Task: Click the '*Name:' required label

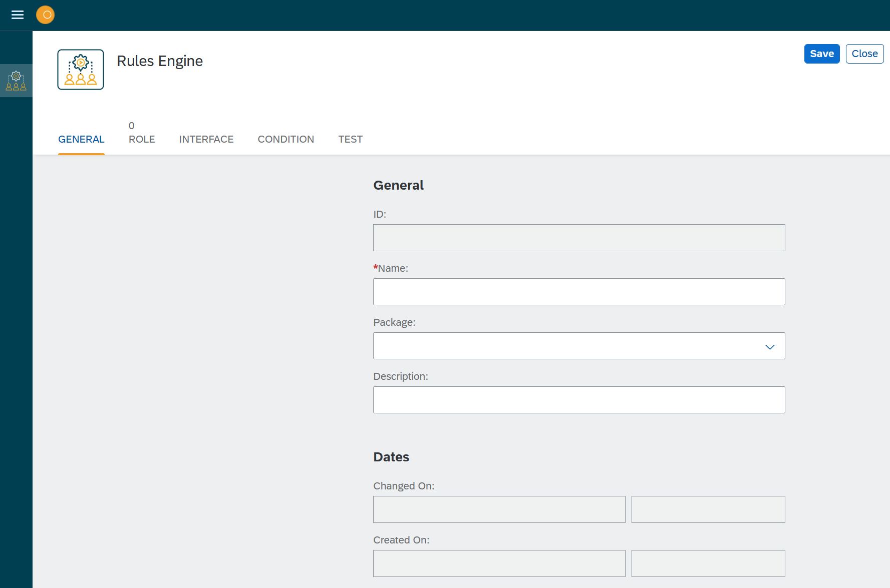Action: tap(391, 268)
